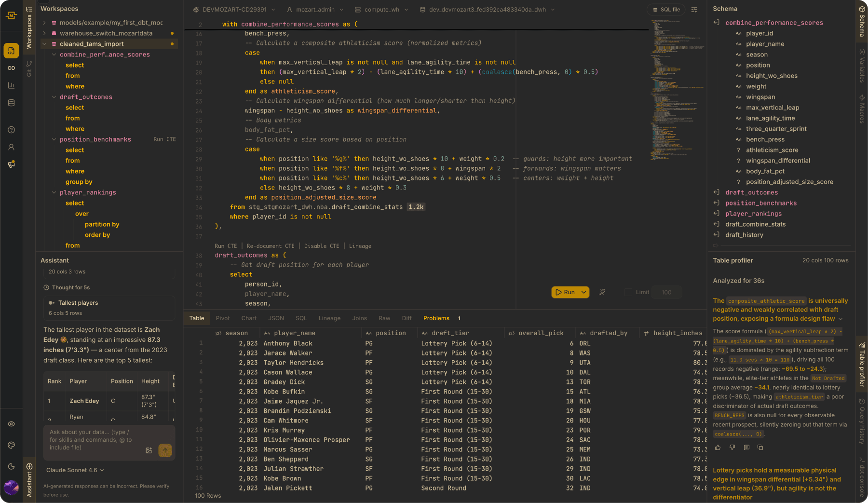Screen dimensions: 868x503
Task: Open the Git side panel tab
Action: [29, 68]
